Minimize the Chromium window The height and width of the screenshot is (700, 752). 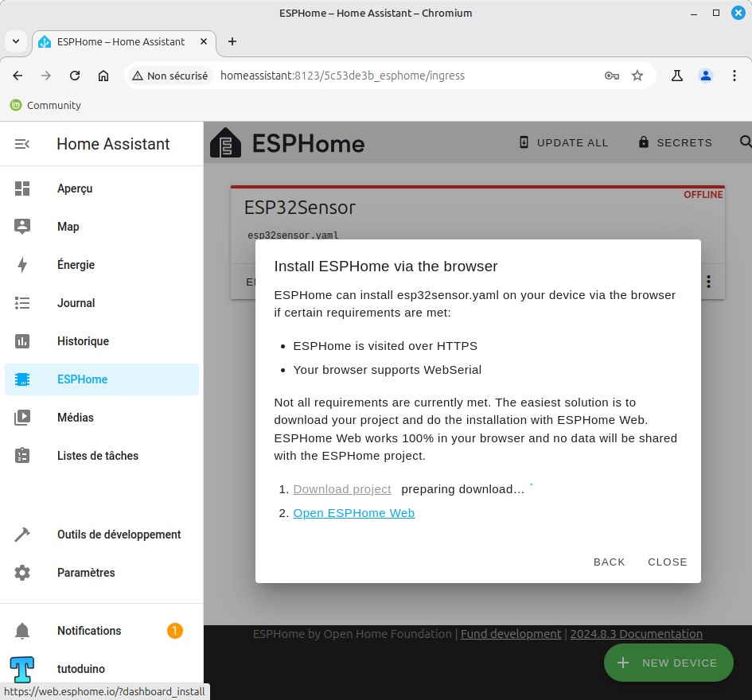click(x=693, y=14)
